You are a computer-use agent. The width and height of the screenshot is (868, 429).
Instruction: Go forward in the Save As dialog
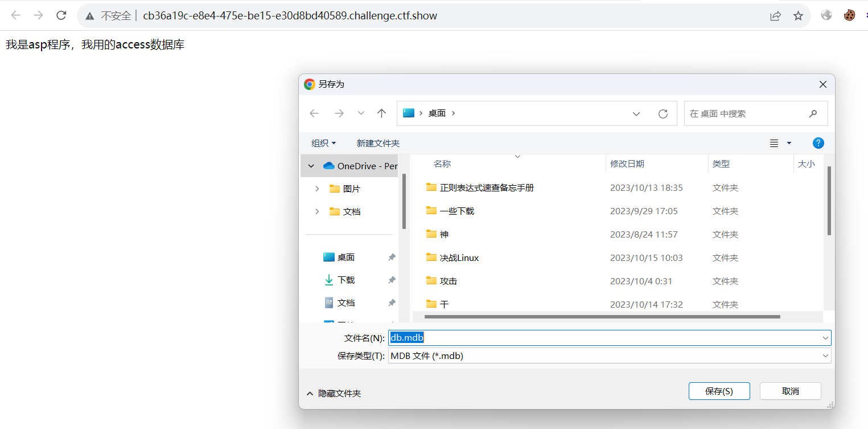click(339, 113)
